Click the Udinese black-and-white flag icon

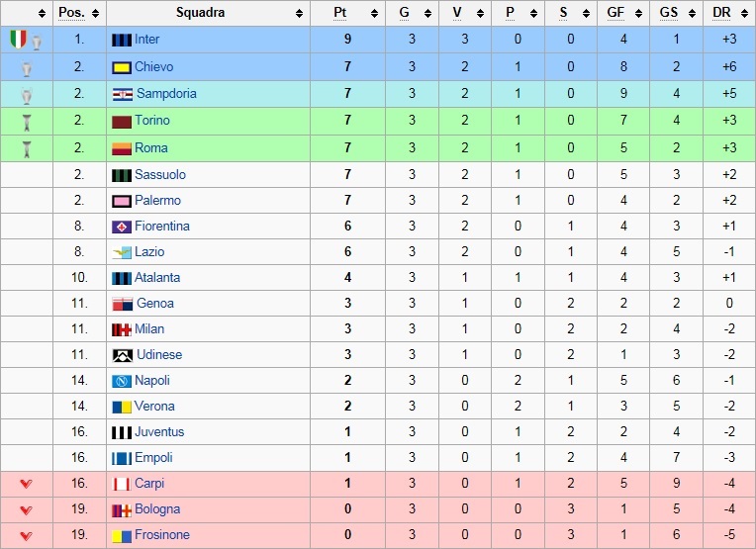[123, 355]
